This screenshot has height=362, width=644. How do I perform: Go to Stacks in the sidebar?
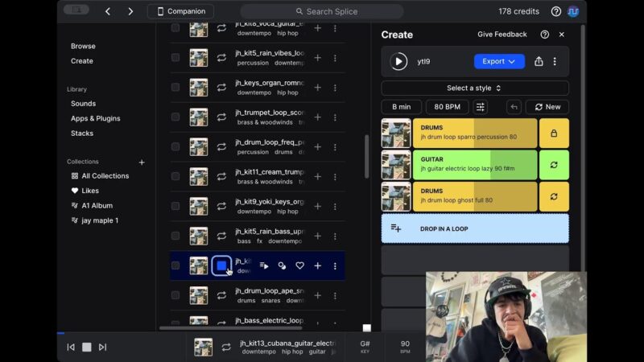tap(82, 134)
